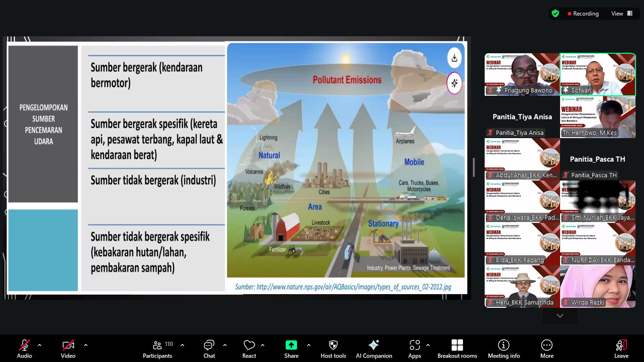Click the download icon on shared slide
644x362 pixels.
point(454,58)
